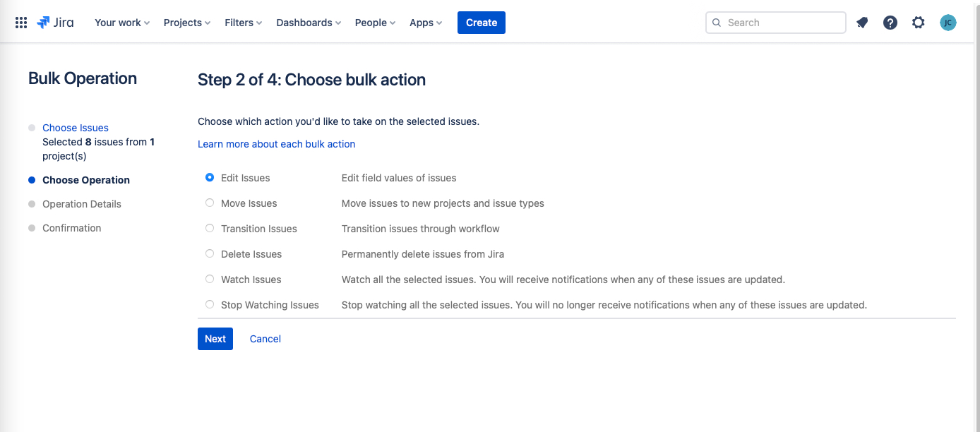
Task: Open the People menu
Action: pos(375,23)
